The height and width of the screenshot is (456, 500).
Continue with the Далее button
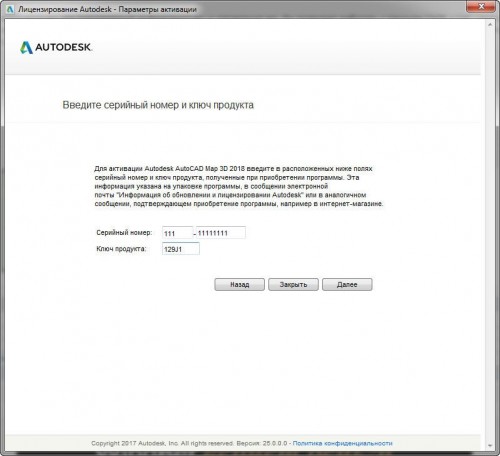[347, 284]
